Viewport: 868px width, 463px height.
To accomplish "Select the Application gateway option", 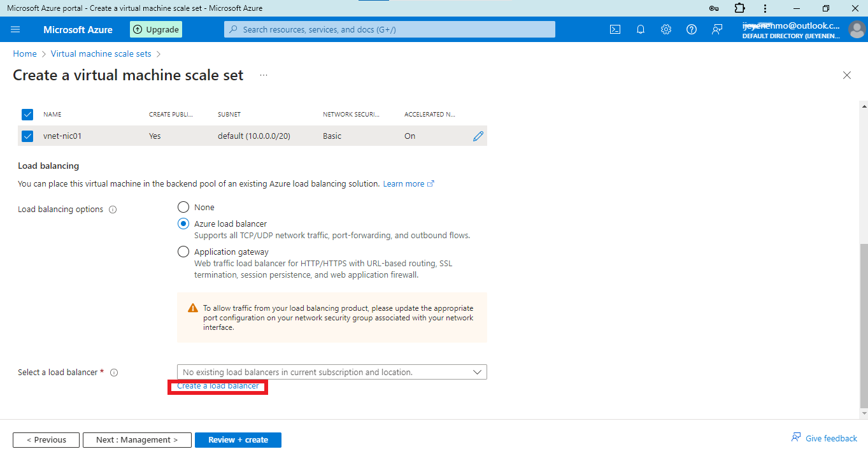I will 183,252.
